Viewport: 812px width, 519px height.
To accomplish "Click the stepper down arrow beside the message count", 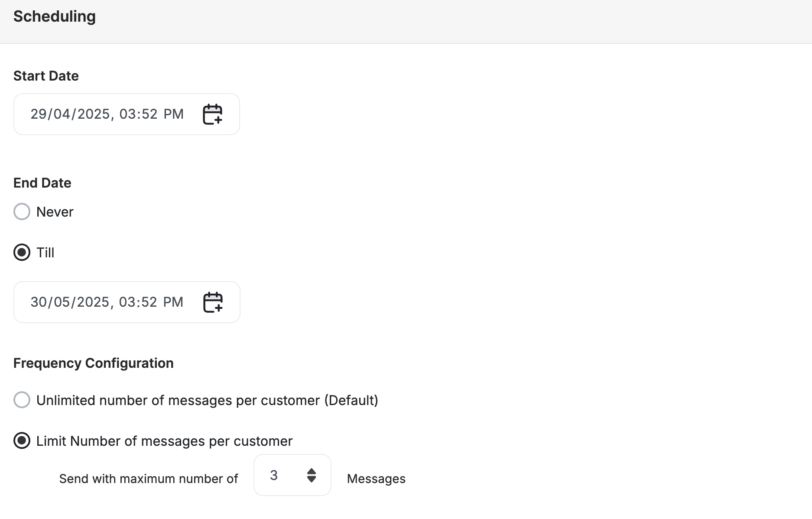I will 312,480.
